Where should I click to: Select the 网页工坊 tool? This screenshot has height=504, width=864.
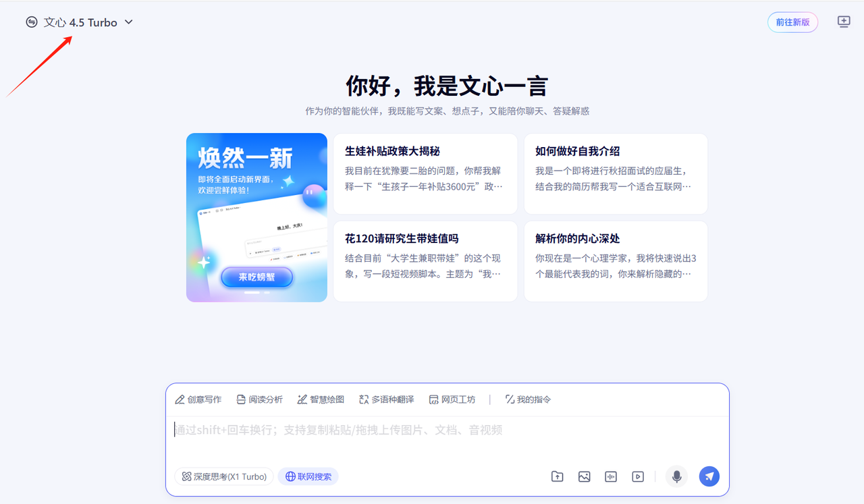pos(452,399)
